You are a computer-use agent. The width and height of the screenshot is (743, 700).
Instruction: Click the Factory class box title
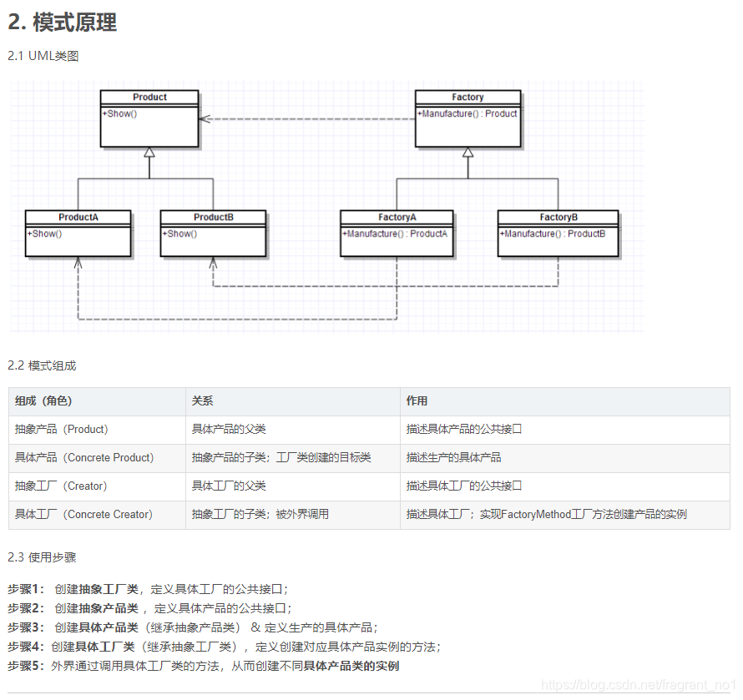coord(468,97)
